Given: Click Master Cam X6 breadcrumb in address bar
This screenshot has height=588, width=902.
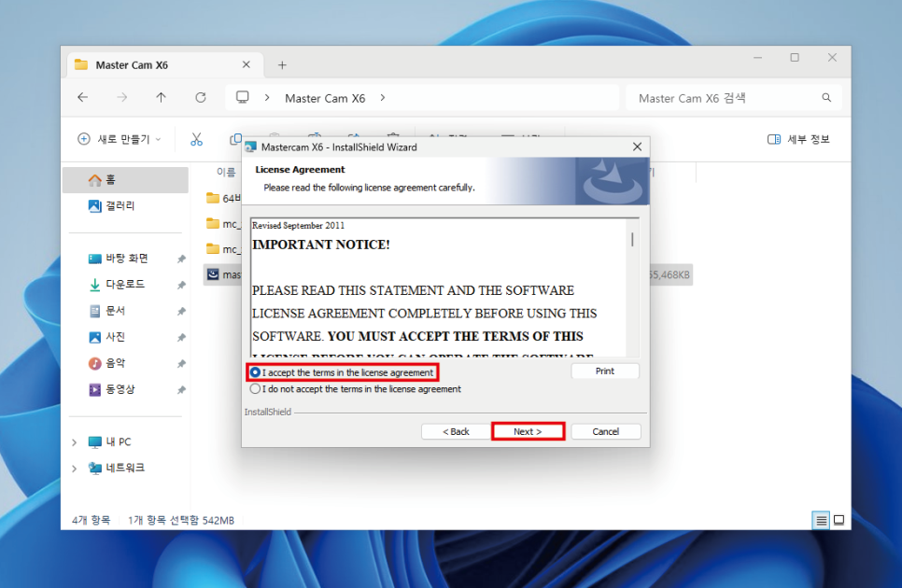Looking at the screenshot, I should (x=325, y=98).
